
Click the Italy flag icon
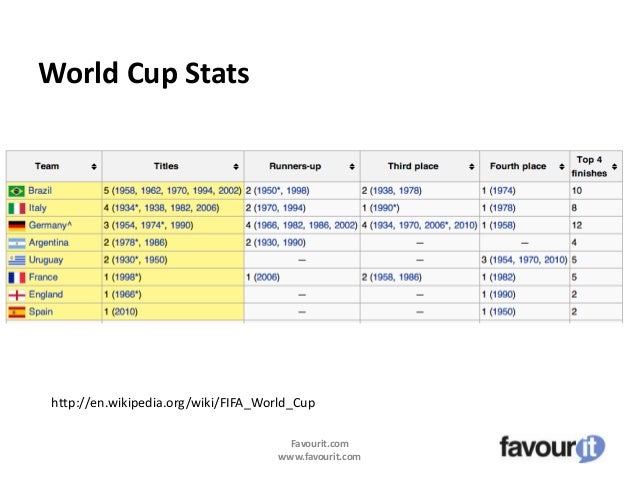[16, 207]
